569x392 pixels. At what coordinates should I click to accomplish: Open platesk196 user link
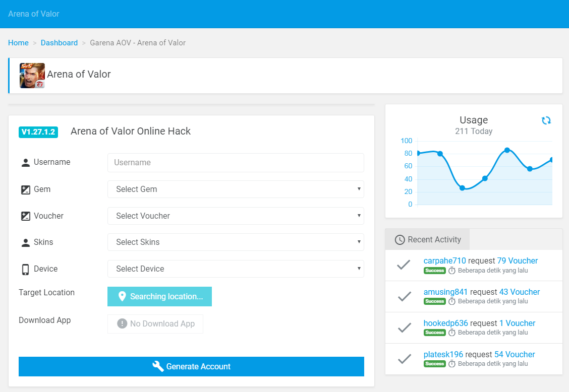[x=443, y=354]
